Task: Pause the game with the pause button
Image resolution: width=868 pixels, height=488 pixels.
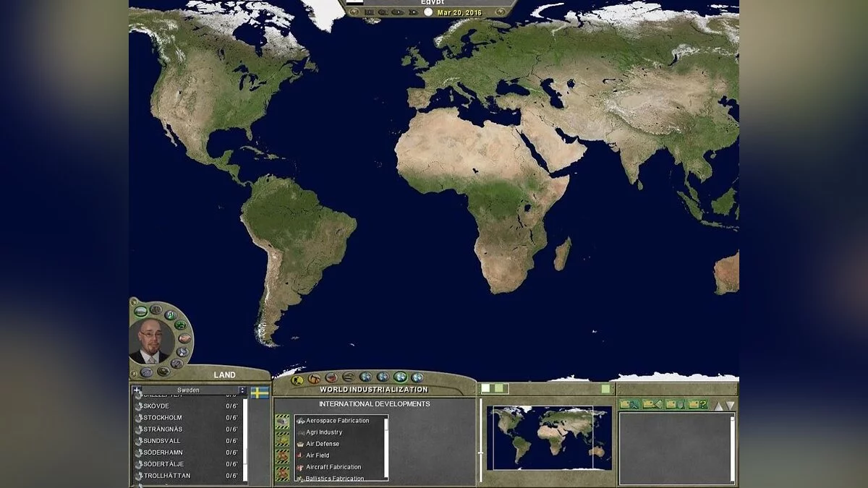Action: [370, 12]
